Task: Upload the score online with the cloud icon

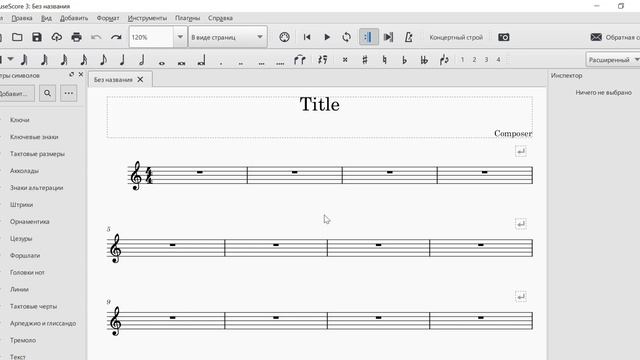Action: 56,37
